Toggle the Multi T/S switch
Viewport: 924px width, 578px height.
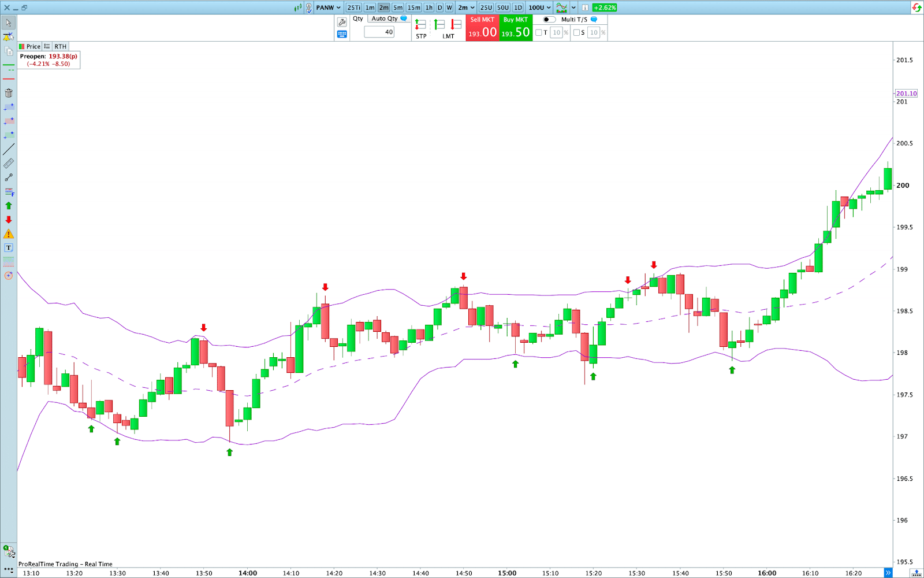click(549, 20)
